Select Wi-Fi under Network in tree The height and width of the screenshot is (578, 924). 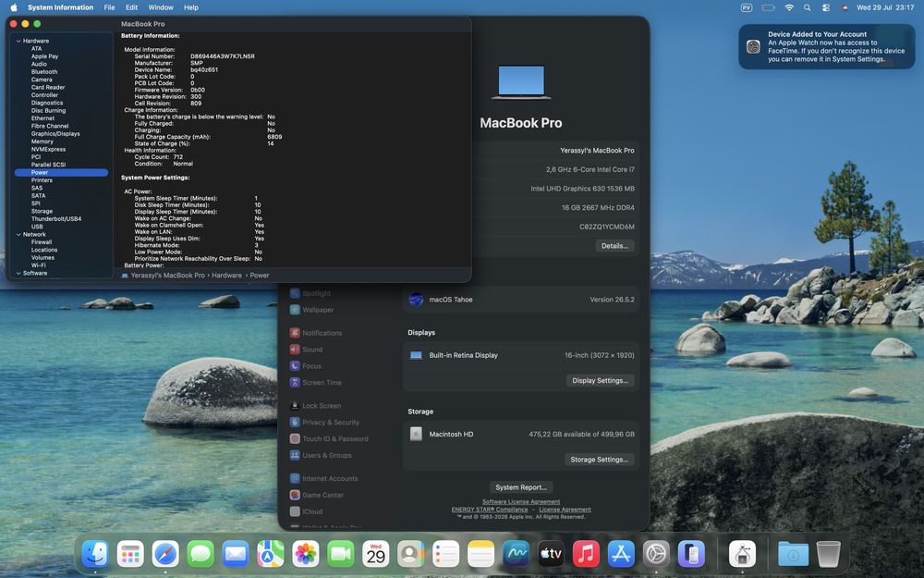click(38, 265)
